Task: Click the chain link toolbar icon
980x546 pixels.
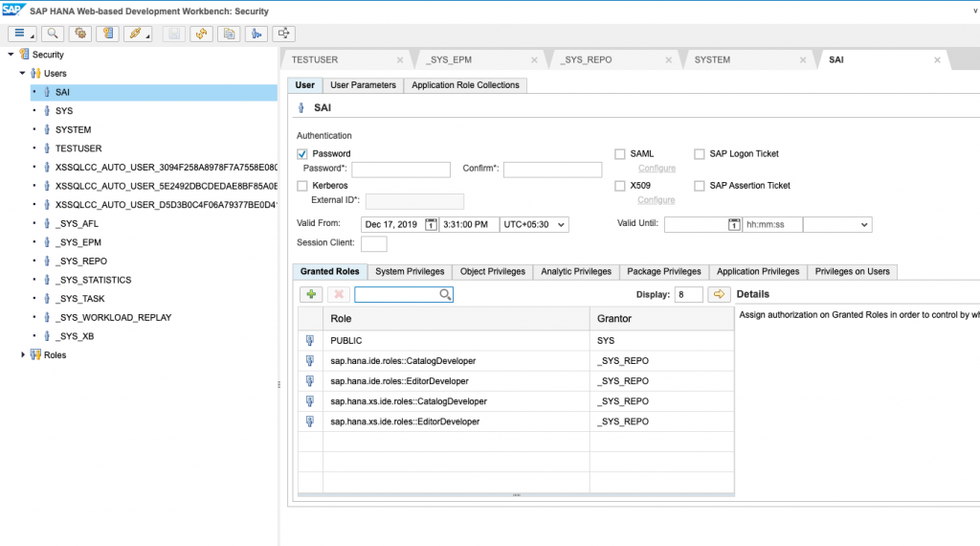Action: (138, 34)
